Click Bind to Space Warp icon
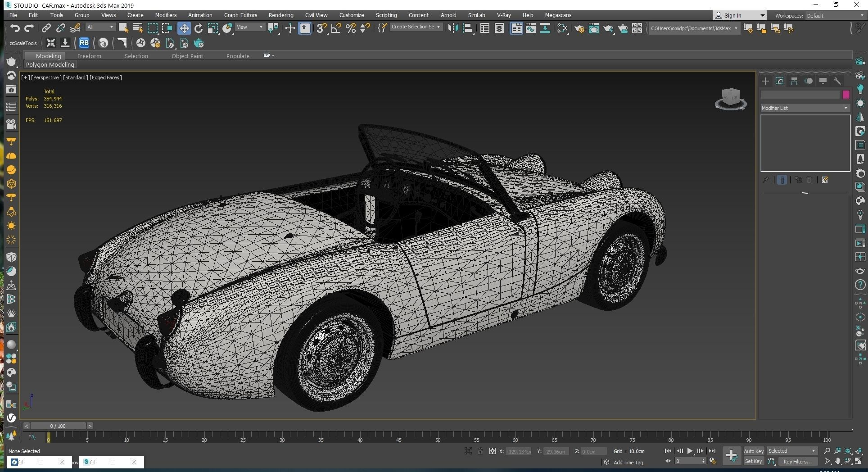 pos(75,28)
